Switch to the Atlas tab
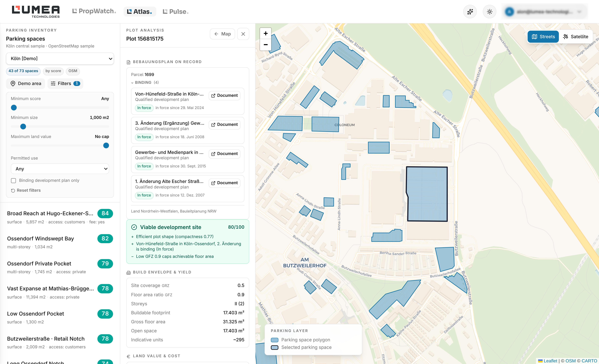The height and width of the screenshot is (364, 599). (x=140, y=11)
